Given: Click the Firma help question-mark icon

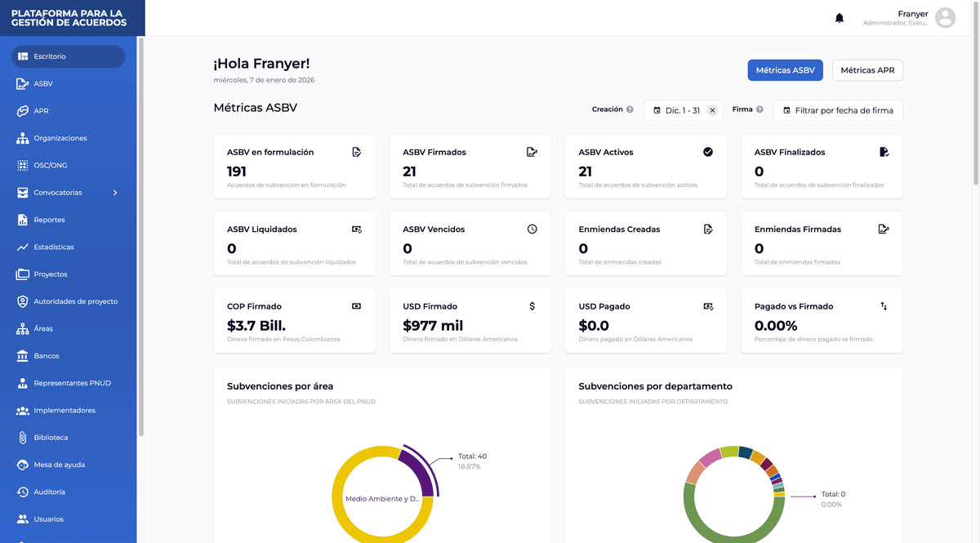Looking at the screenshot, I should pos(759,109).
